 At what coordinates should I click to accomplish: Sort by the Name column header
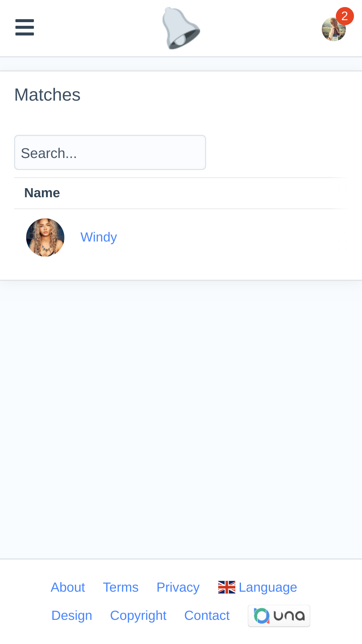[x=42, y=193]
